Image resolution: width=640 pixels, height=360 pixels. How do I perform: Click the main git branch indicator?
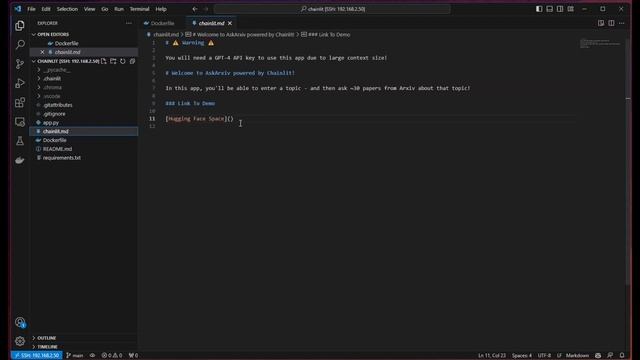click(x=75, y=356)
